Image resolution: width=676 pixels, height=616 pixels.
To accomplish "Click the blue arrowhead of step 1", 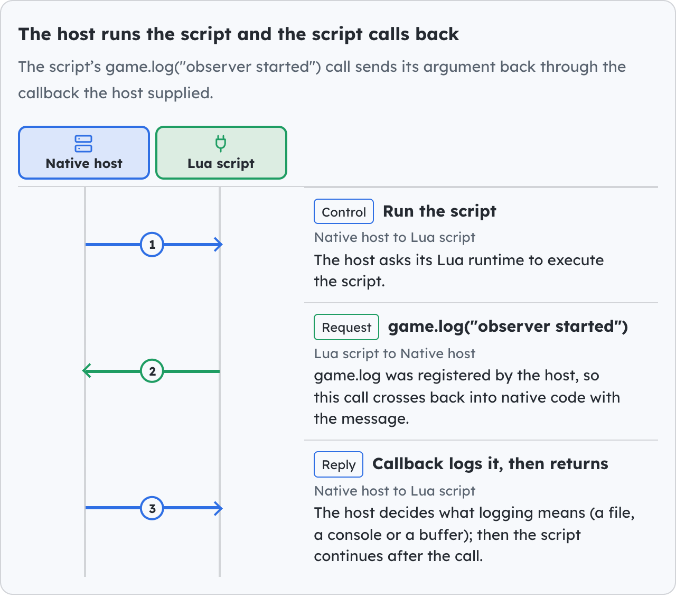I will pos(218,245).
